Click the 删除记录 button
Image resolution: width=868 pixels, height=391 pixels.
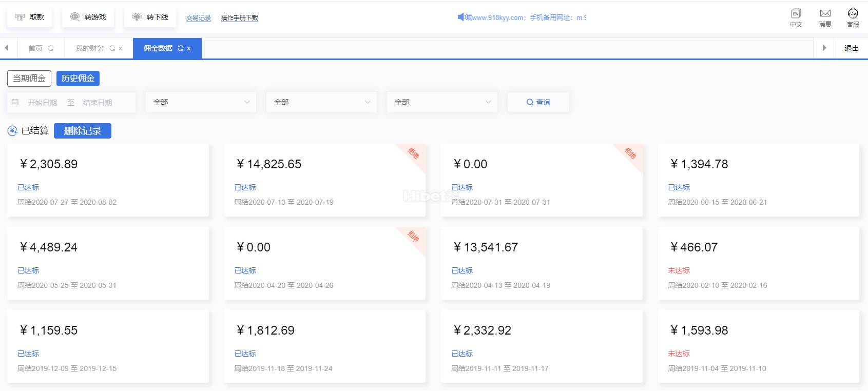click(x=82, y=131)
